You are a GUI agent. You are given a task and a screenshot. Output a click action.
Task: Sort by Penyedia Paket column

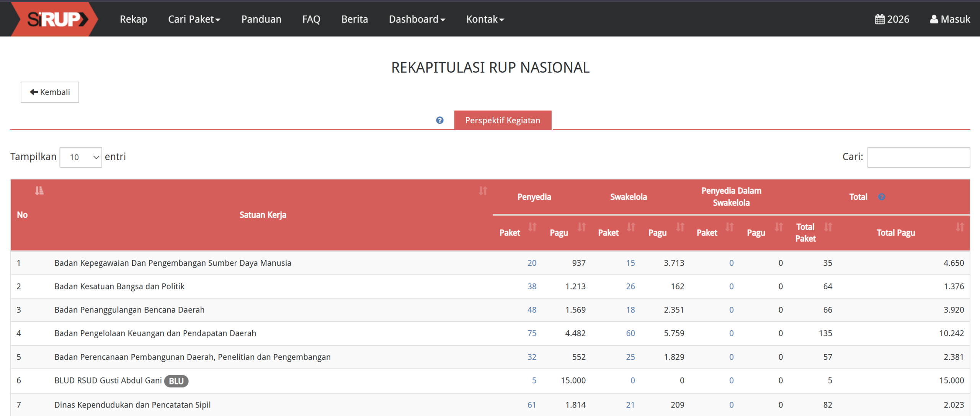532,227
